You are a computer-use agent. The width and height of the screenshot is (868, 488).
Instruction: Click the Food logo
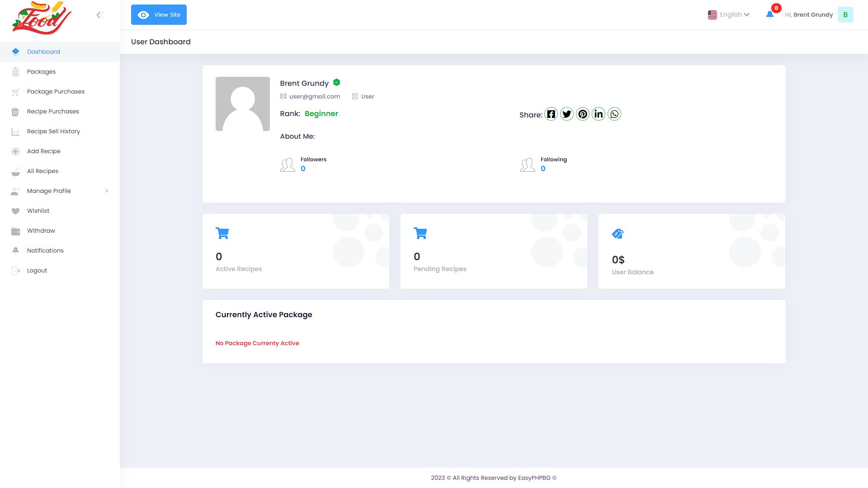[x=42, y=18]
